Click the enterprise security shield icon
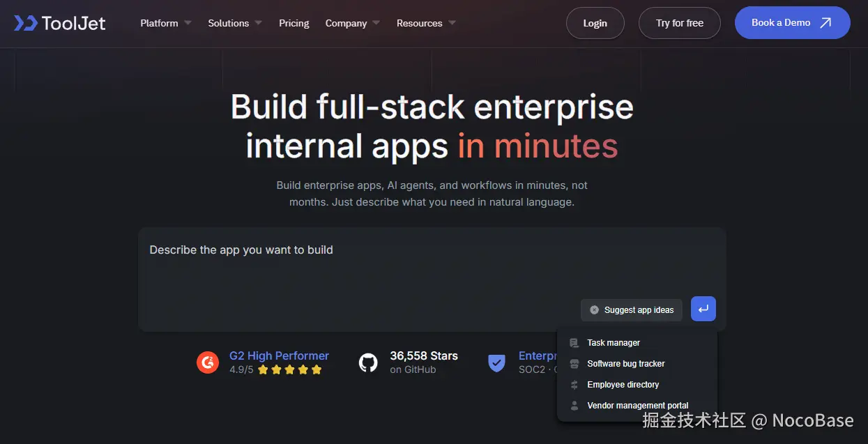This screenshot has width=868, height=444. pyautogui.click(x=496, y=362)
